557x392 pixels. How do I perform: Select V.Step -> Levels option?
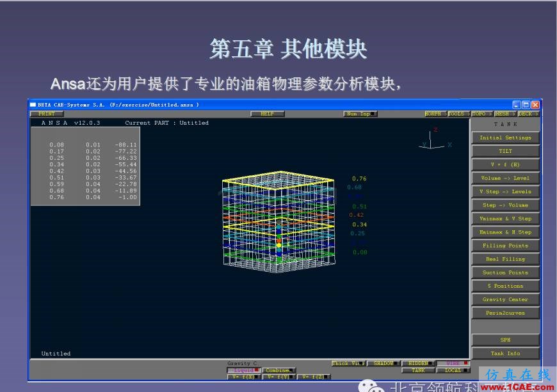[x=505, y=192]
